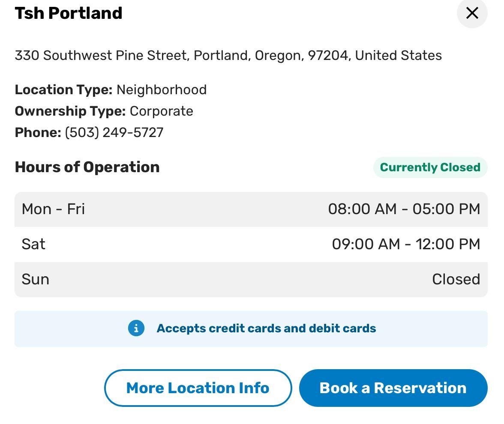Image resolution: width=504 pixels, height=424 pixels.
Task: Click the Sunday Closed text
Action: (x=456, y=279)
